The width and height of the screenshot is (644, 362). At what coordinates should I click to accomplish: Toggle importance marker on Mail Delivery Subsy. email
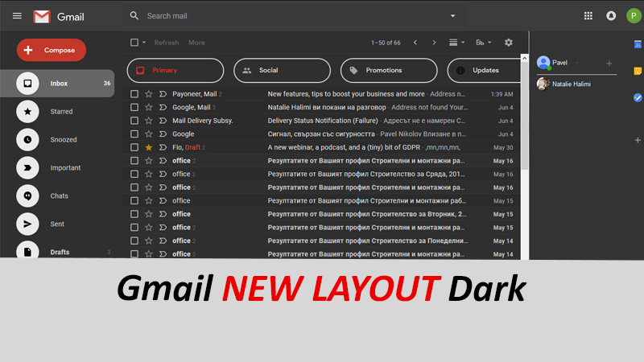point(163,121)
